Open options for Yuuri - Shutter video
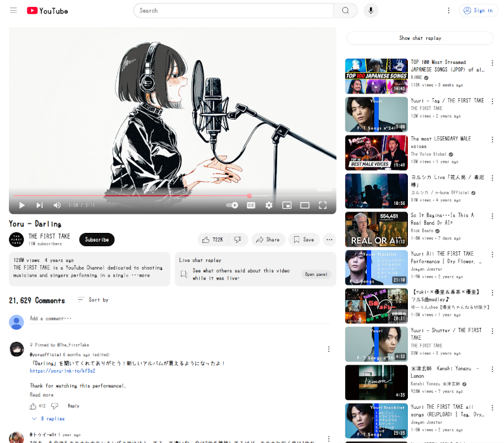The height and width of the screenshot is (443, 504). (x=492, y=331)
